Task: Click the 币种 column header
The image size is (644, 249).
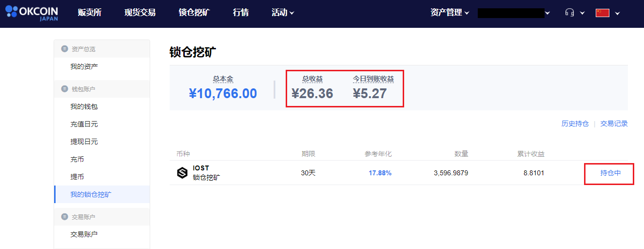Action: (x=183, y=154)
